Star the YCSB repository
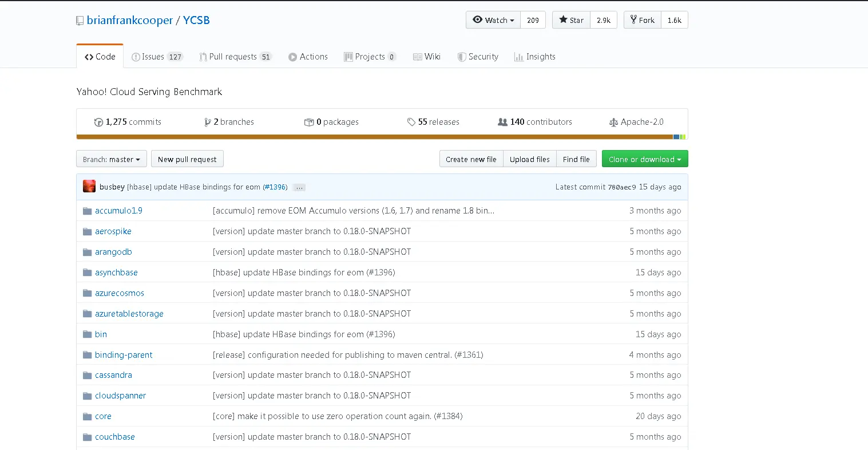Viewport: 868px width, 450px height. (571, 20)
